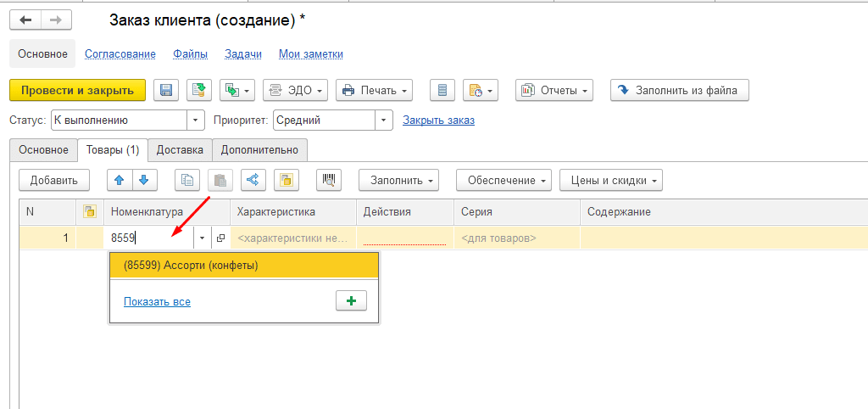
Task: Click the Показать все link
Action: point(157,301)
